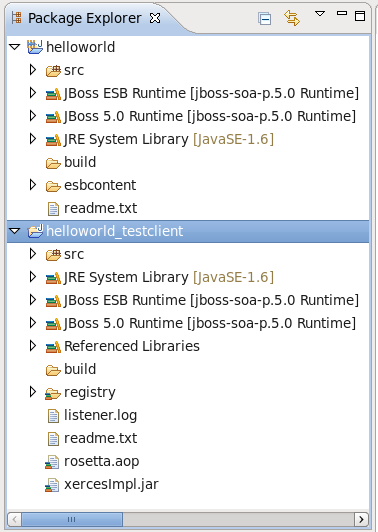Select JBoss ESB Runtime text in helloworld
This screenshot has height=532, width=378.
(211, 93)
